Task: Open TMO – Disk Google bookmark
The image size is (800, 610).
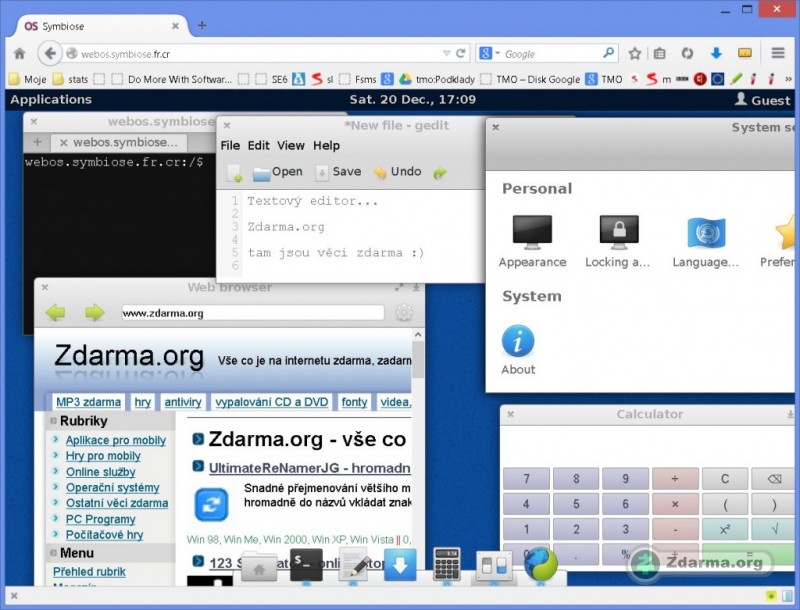Action: (x=531, y=79)
